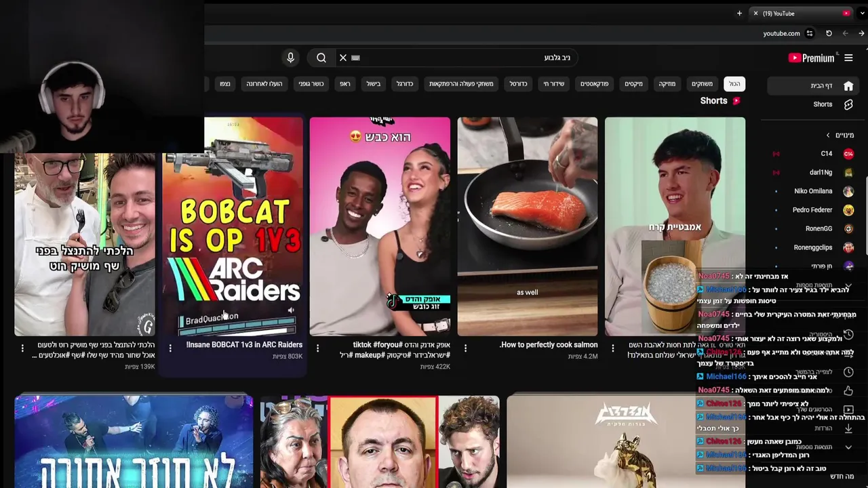The height and width of the screenshot is (488, 868).
Task: Click the (19) YouTube browser tab
Action: tap(802, 14)
